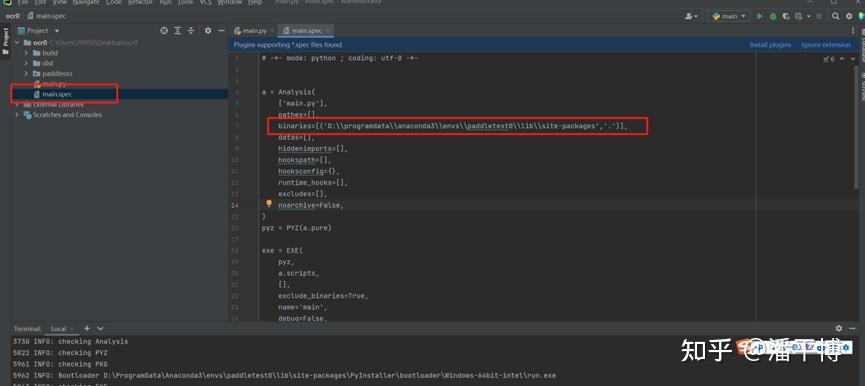Open the Refactor menu
The width and height of the screenshot is (865, 386).
pos(140,2)
